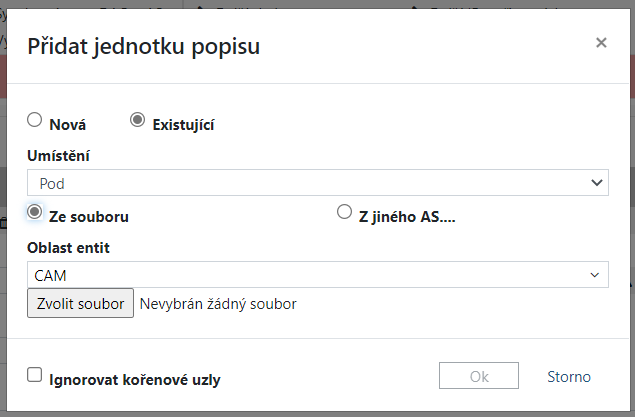Close the Přidat jednotku popisu dialog
Viewport: 635px width, 417px height.
[x=601, y=43]
